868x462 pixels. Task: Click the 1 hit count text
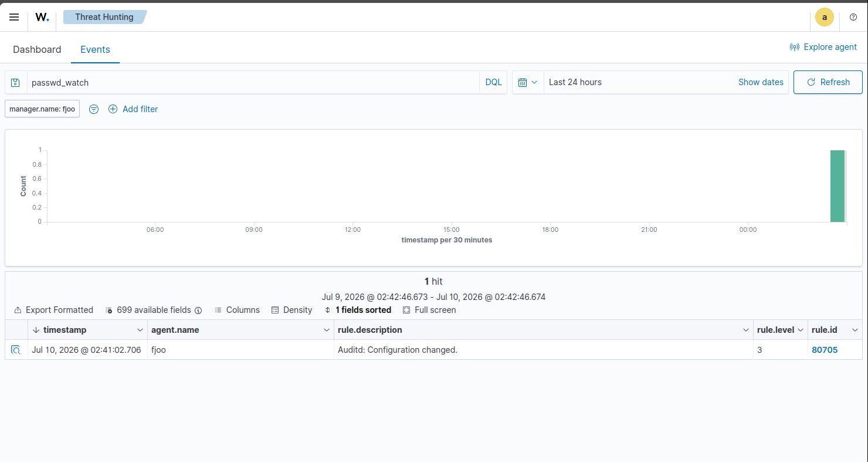(433, 281)
